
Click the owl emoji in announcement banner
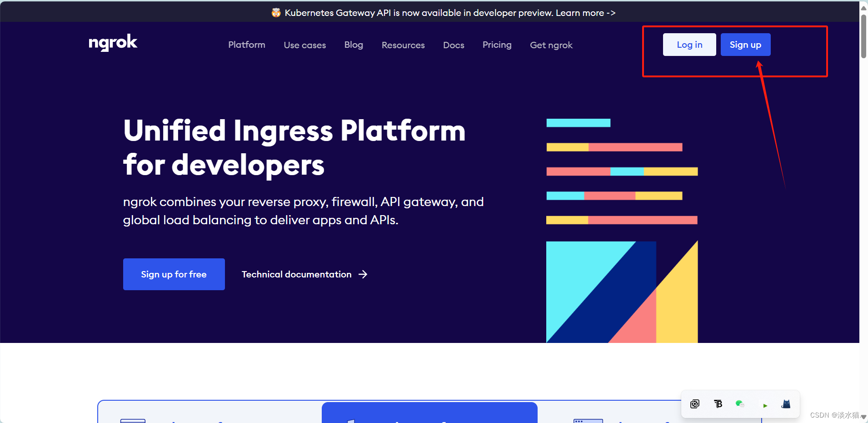click(x=276, y=13)
